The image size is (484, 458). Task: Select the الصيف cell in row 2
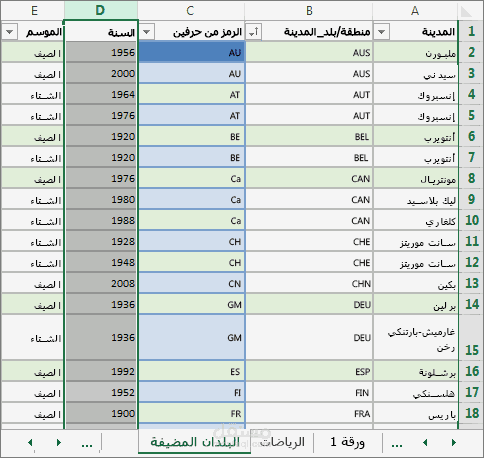[33, 52]
